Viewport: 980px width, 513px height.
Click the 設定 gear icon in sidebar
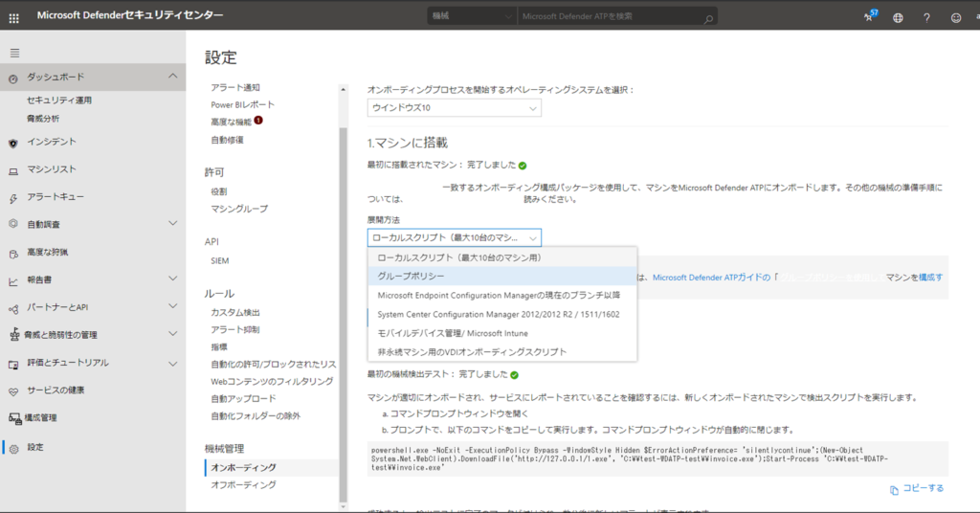point(13,449)
